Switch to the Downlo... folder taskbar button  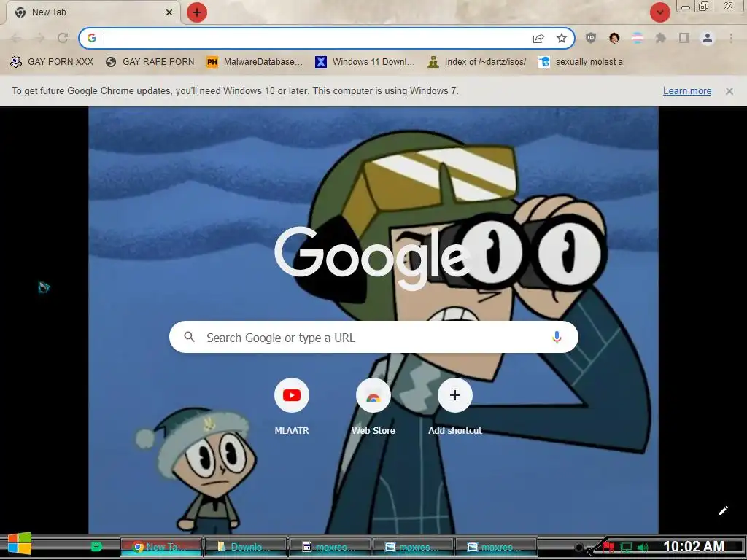(246, 547)
